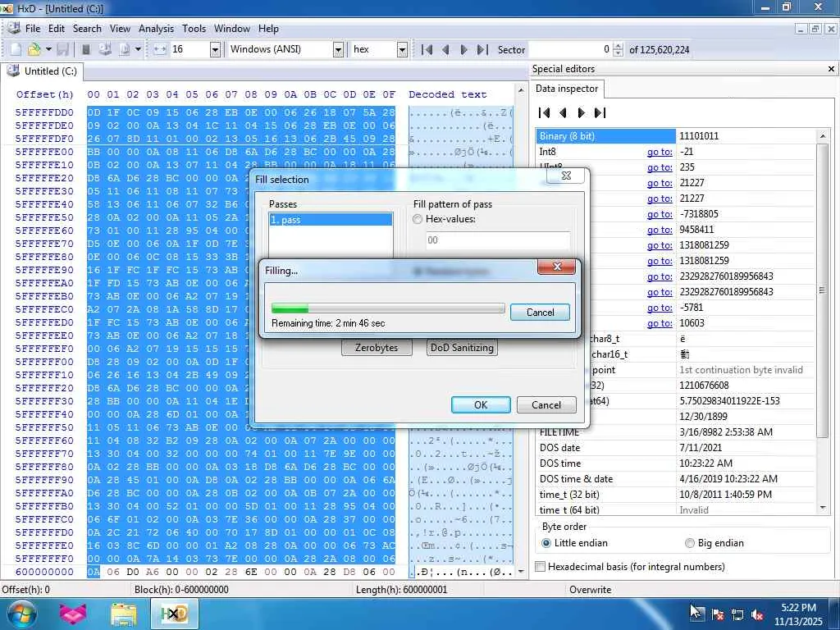Click the Sector number input field

(x=569, y=50)
